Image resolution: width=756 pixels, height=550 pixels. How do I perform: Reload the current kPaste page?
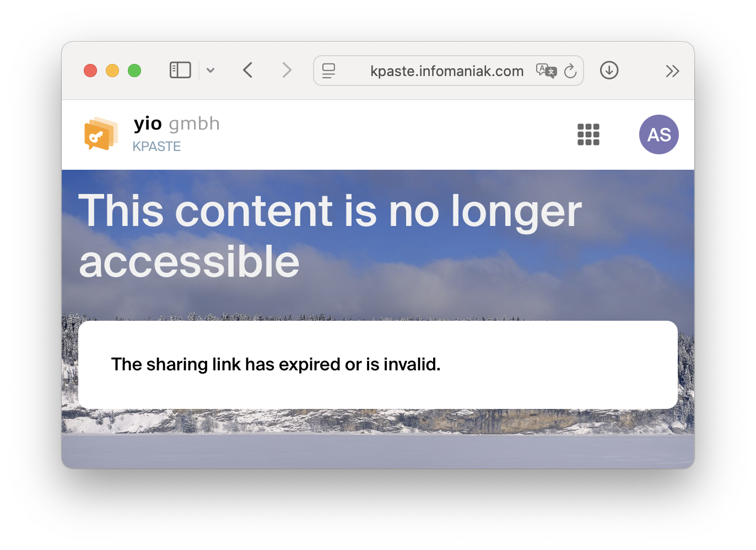pos(570,71)
